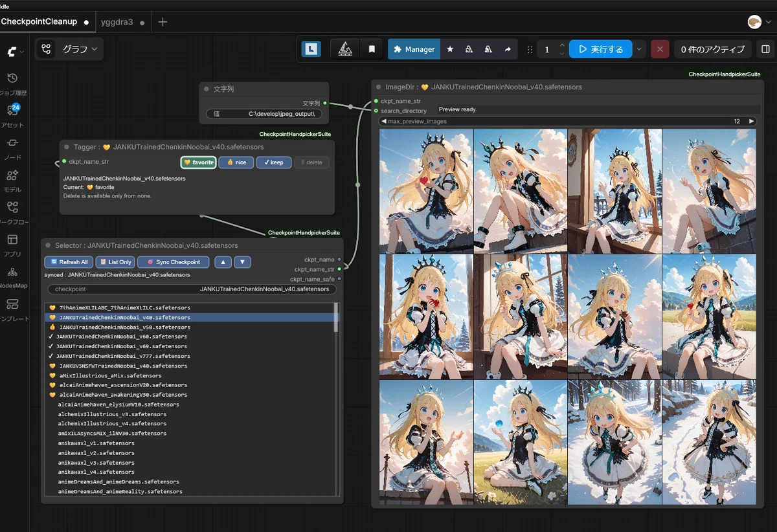The height and width of the screenshot is (532, 777).
Task: Open the ワークフロー workflows sidebar tab
Action: 12,212
